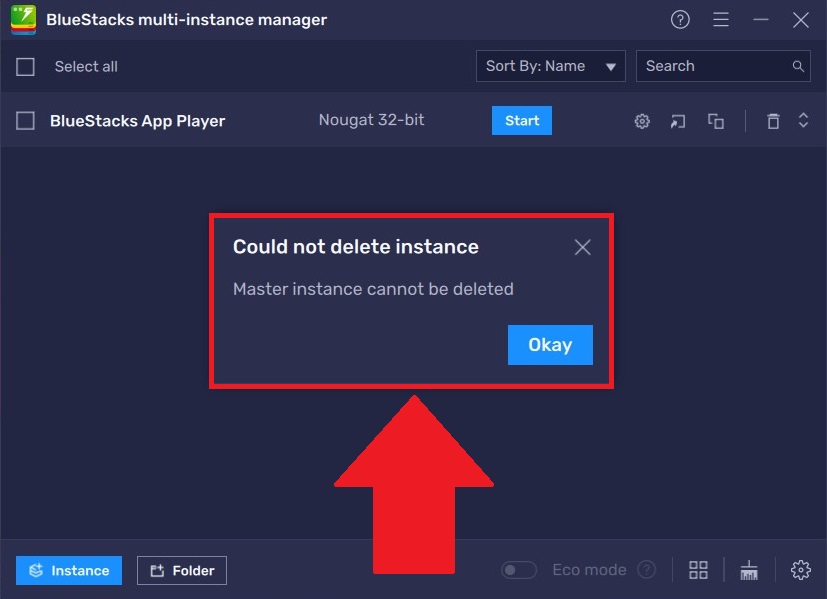This screenshot has height=599, width=827.
Task: Open the hamburger menu in title bar
Action: click(x=721, y=20)
